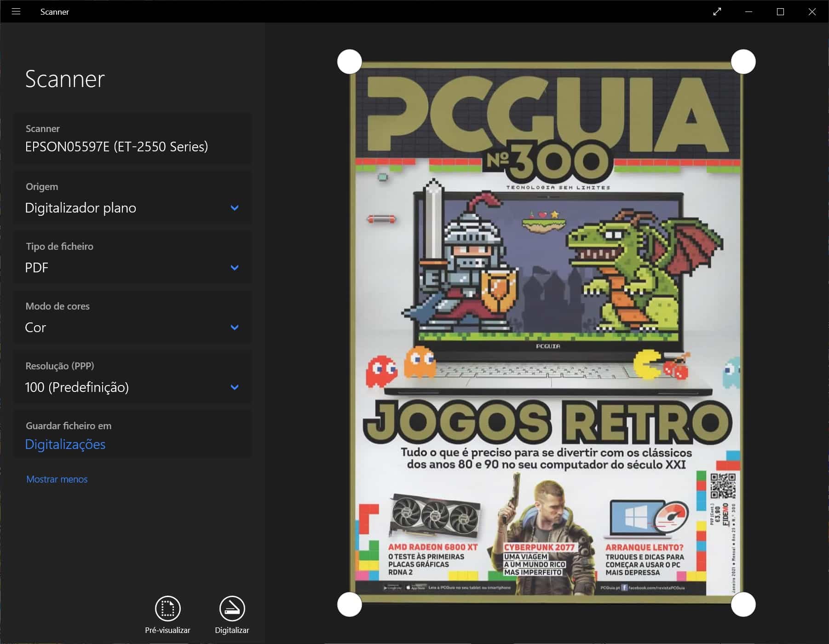Screen dimensions: 829x644
Task: Open the Resolução (PPP) dropdown
Action: point(132,378)
